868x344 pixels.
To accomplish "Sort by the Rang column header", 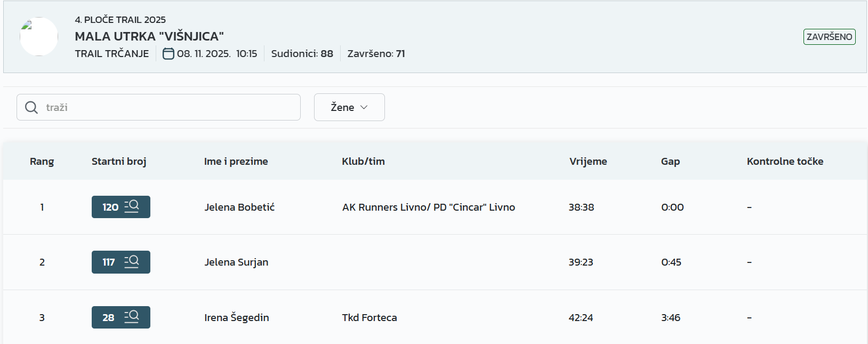I will click(x=42, y=162).
